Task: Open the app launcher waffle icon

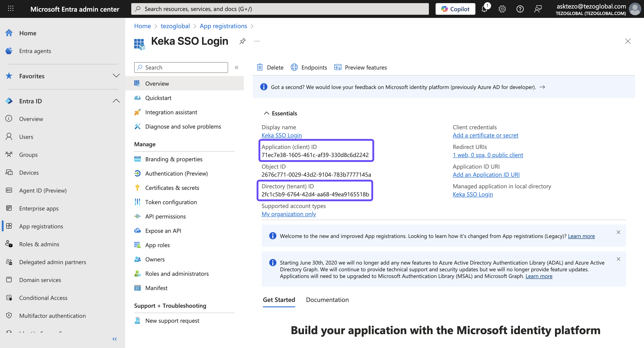Action: [11, 9]
